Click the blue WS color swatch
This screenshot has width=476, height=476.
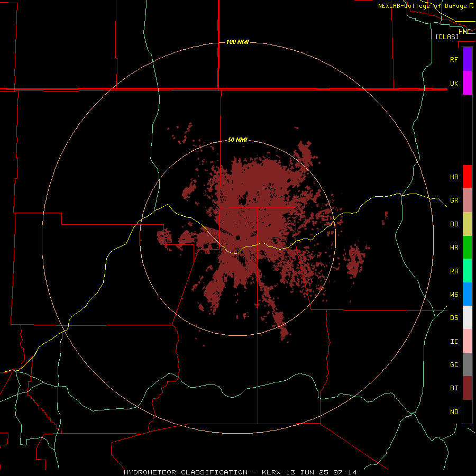tap(467, 294)
